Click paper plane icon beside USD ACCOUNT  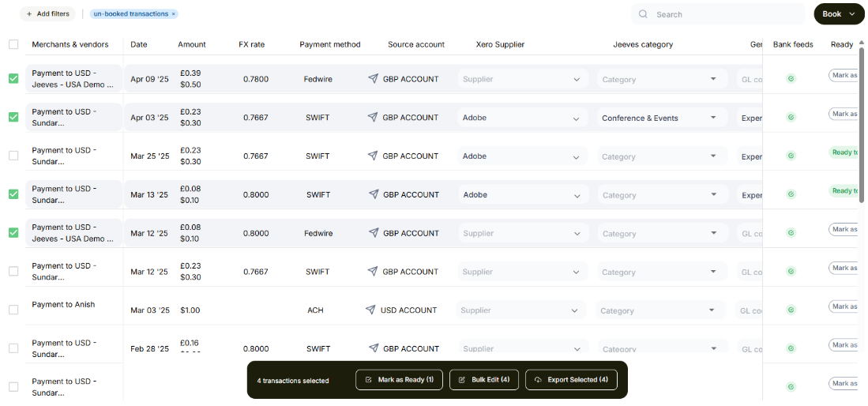coord(370,310)
